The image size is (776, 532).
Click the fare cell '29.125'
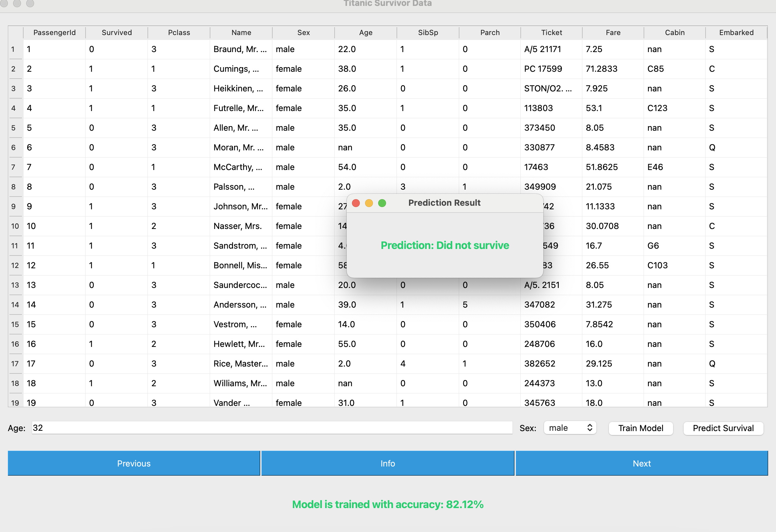613,364
